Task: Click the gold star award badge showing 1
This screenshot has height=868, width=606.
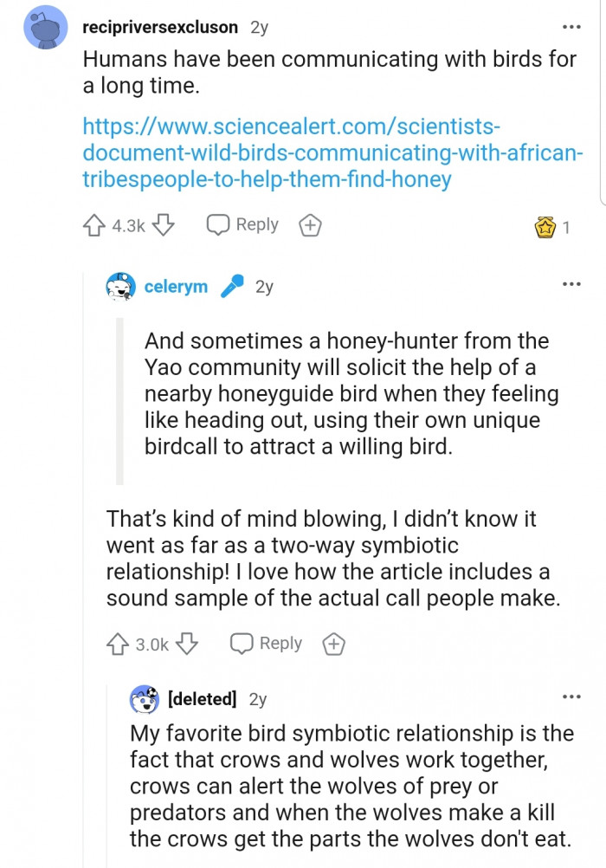Action: [x=547, y=224]
